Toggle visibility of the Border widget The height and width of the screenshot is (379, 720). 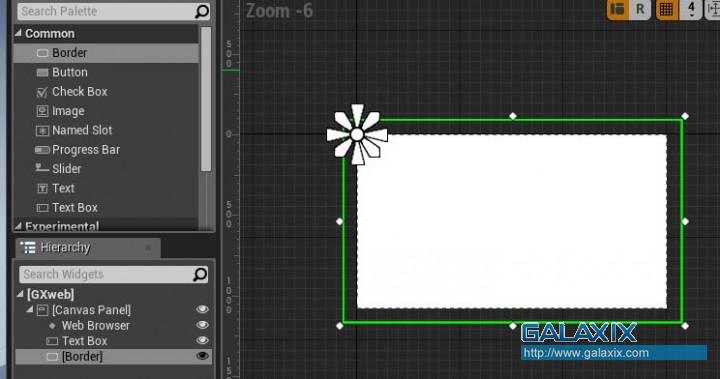(x=202, y=356)
